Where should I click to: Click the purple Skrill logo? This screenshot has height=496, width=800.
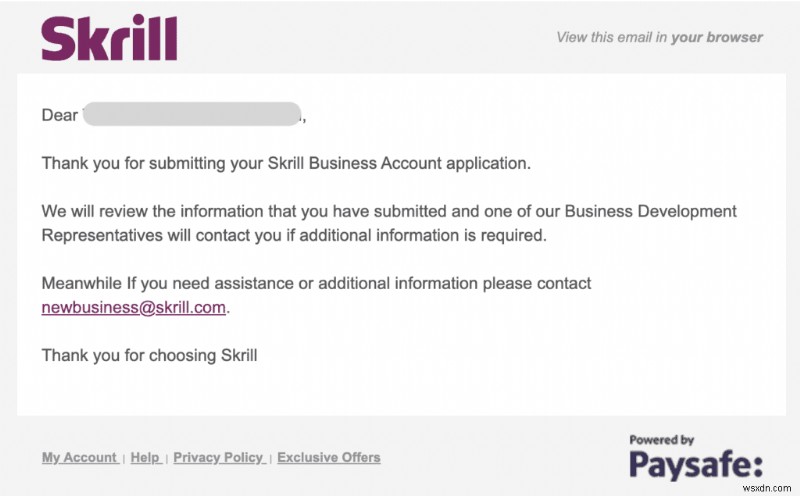[x=109, y=38]
